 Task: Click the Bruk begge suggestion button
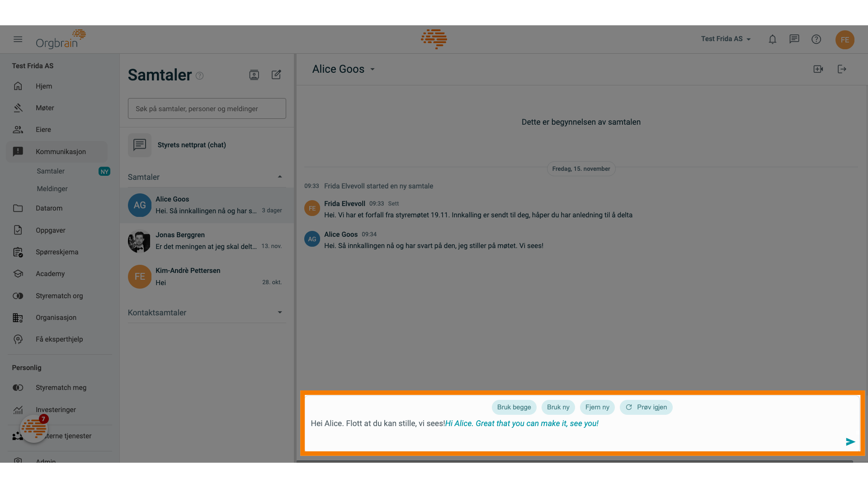point(513,407)
